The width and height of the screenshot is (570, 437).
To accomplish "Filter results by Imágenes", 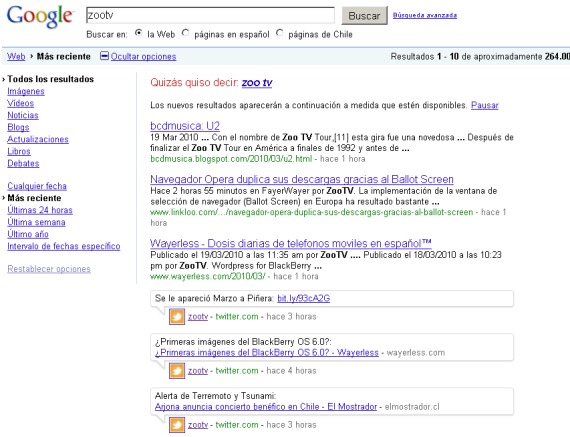I will pyautogui.click(x=26, y=91).
